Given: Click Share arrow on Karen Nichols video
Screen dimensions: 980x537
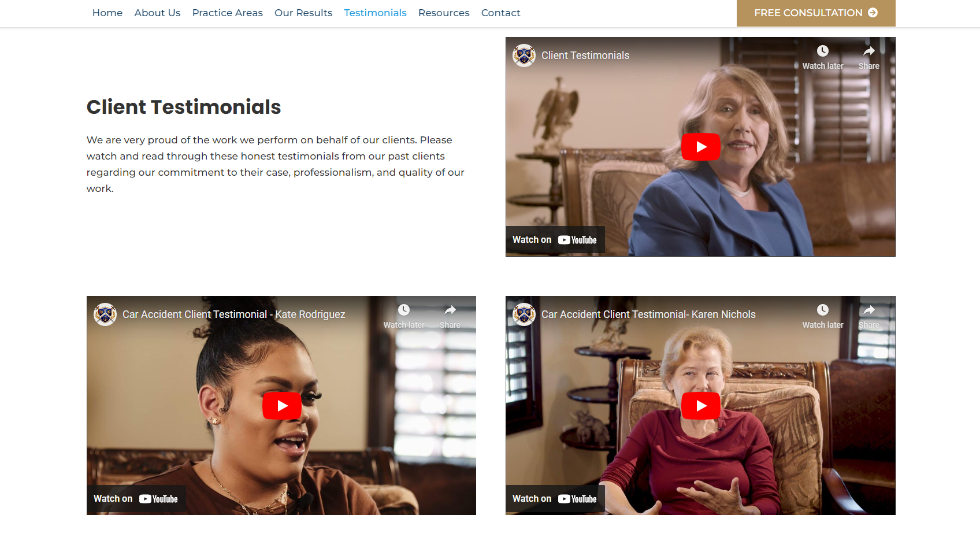Looking at the screenshot, I should (869, 310).
